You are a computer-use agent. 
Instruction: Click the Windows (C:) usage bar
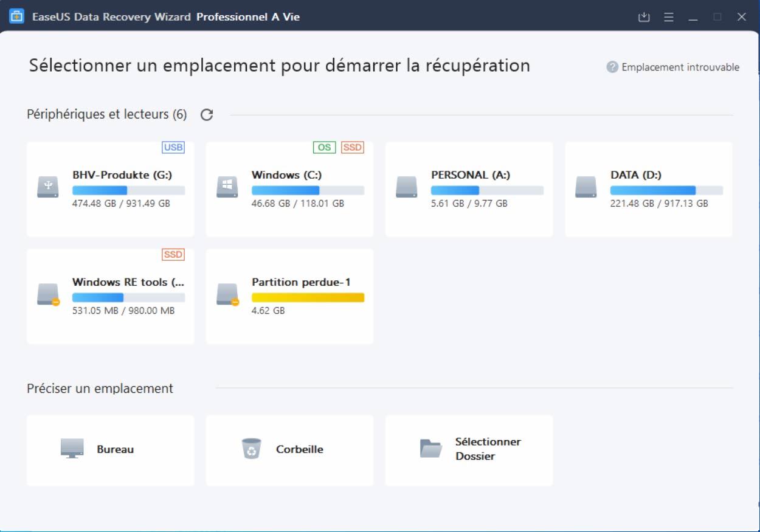[308, 190]
